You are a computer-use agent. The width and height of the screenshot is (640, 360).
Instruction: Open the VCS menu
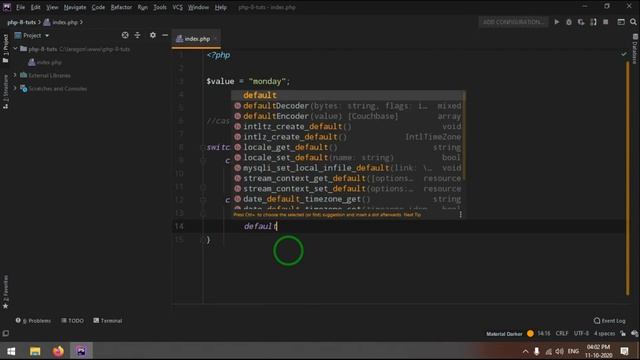coord(178,7)
